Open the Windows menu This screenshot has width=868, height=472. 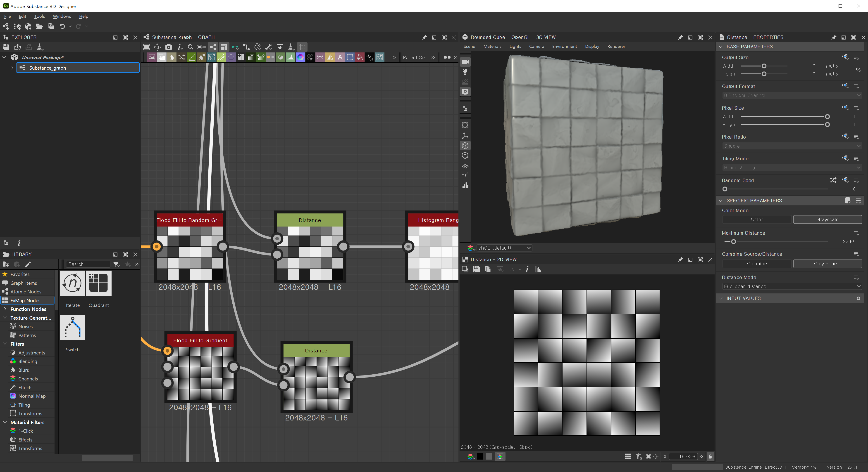point(62,16)
